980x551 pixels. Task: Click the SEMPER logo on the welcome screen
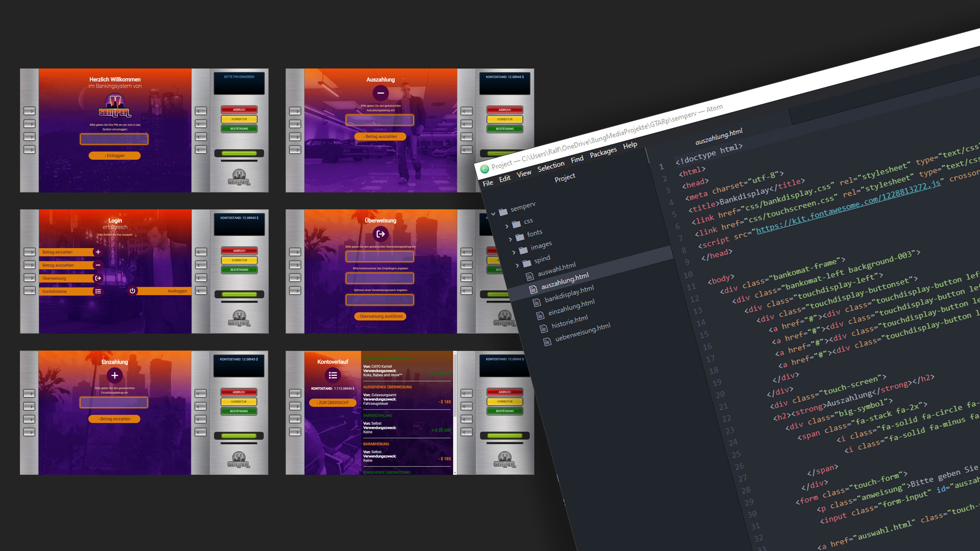[x=115, y=106]
